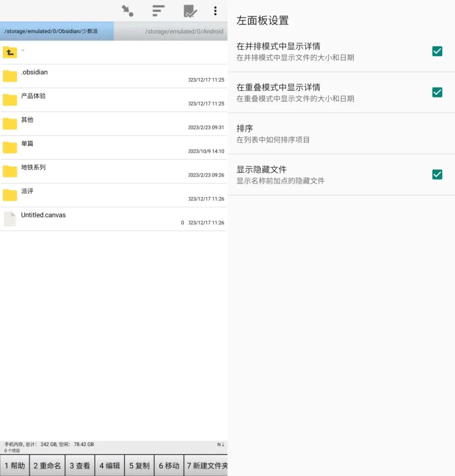This screenshot has width=455, height=476.
Task: Click the 2 重命名 button
Action: tap(47, 465)
